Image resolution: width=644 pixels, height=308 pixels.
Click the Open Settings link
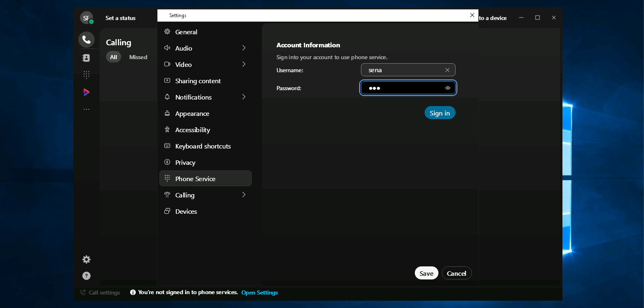[259, 292]
